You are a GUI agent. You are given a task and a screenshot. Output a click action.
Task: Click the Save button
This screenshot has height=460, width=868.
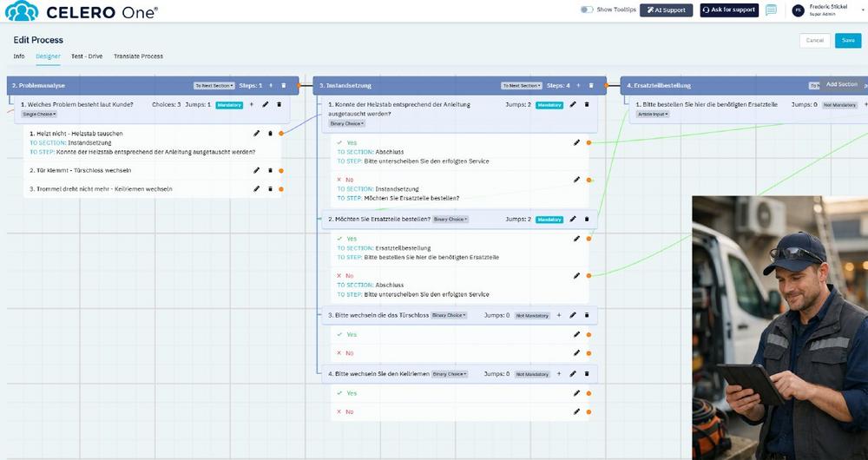[x=847, y=40]
